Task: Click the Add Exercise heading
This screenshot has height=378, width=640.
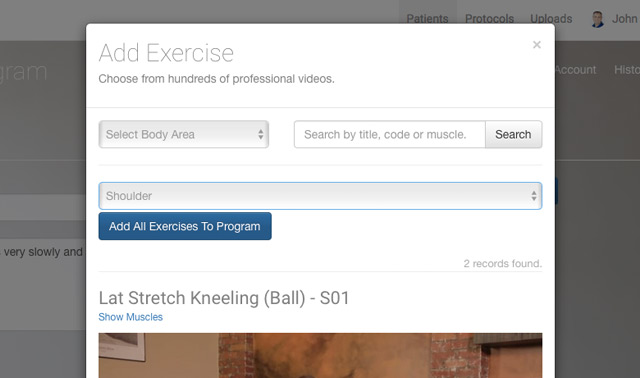Action: point(166,53)
